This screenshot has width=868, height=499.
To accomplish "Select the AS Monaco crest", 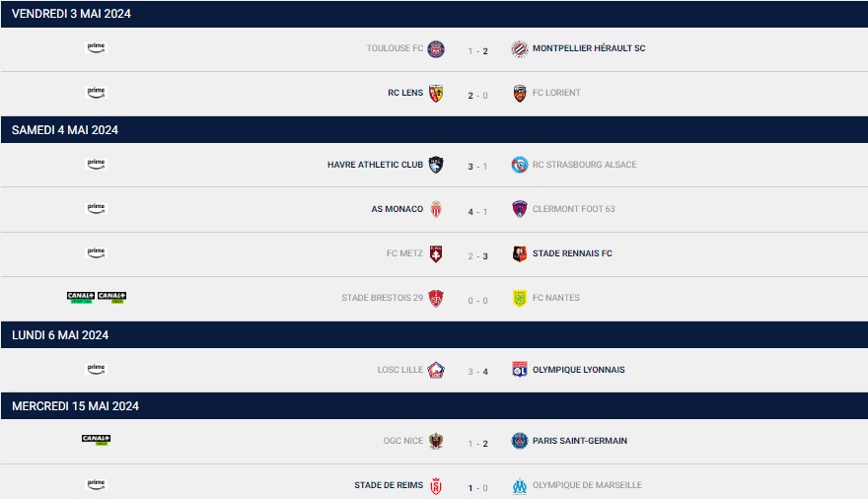I will 436,209.
